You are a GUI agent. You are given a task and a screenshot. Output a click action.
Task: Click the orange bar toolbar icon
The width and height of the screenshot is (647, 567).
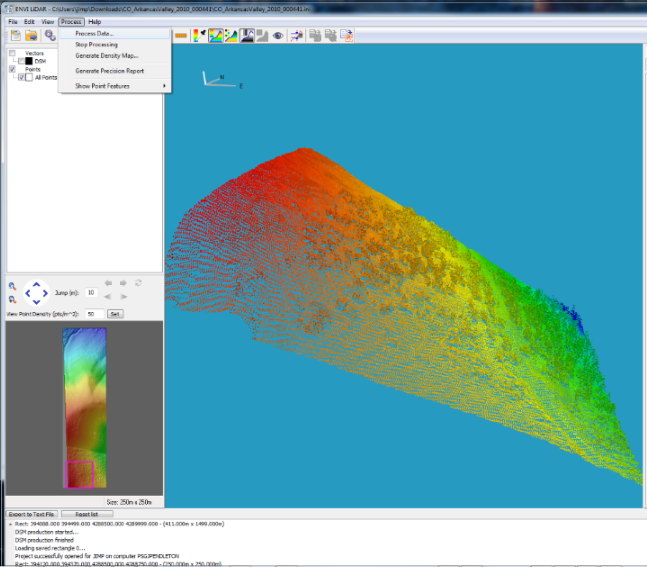pos(181,36)
